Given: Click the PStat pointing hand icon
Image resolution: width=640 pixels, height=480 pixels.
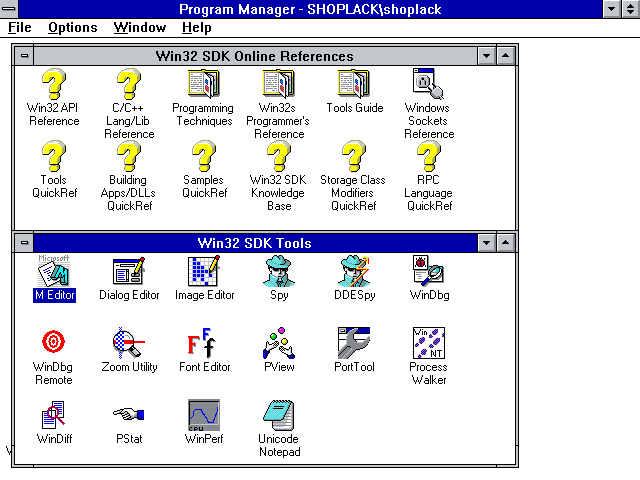Looking at the screenshot, I should point(129,414).
